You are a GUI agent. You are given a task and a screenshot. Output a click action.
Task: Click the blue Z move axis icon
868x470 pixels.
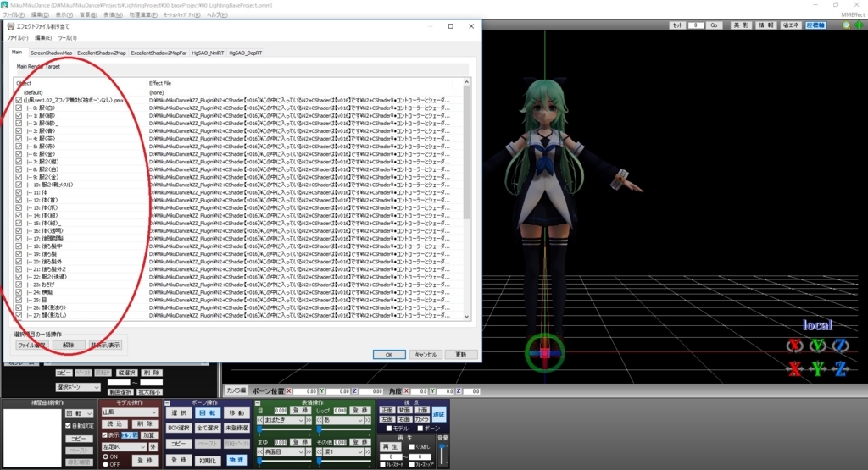[840, 368]
